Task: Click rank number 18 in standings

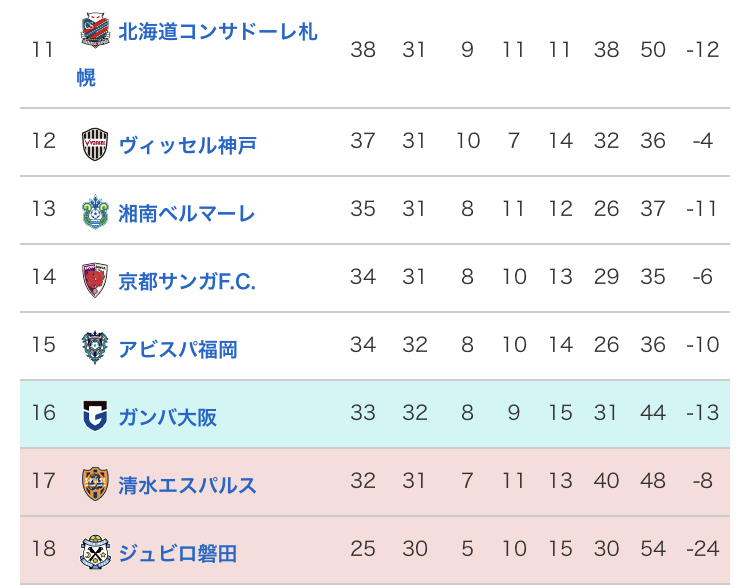Action: 43,548
